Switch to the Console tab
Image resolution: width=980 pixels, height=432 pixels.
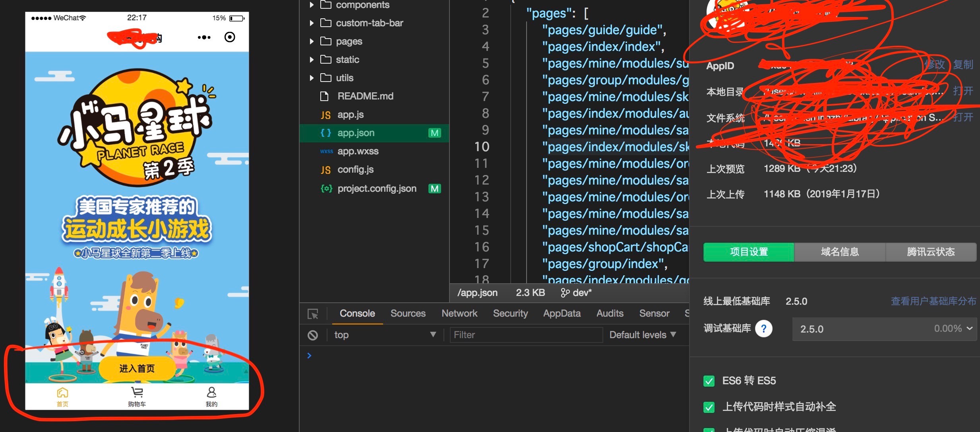tap(357, 313)
